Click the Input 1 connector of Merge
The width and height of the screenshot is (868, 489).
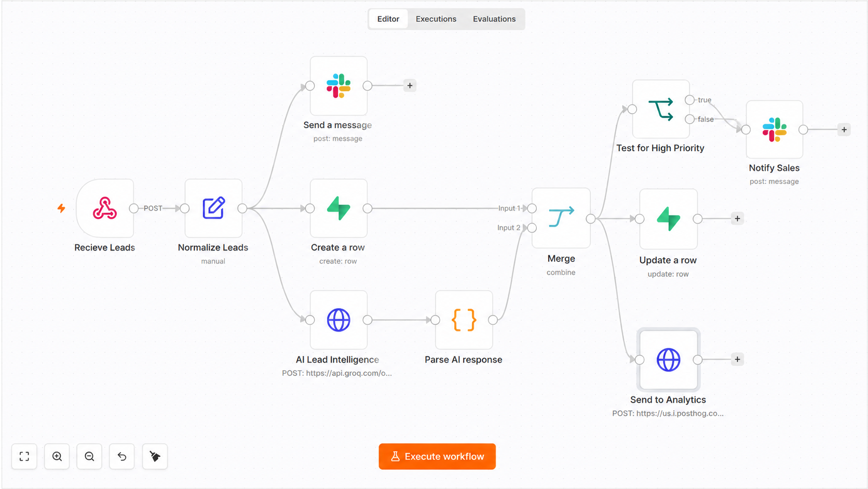pyautogui.click(x=532, y=208)
